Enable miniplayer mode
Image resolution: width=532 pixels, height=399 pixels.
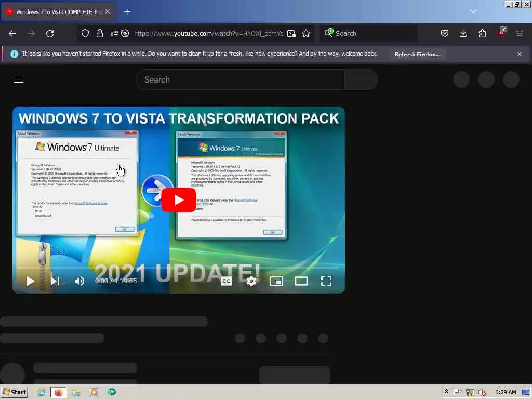[x=276, y=281]
